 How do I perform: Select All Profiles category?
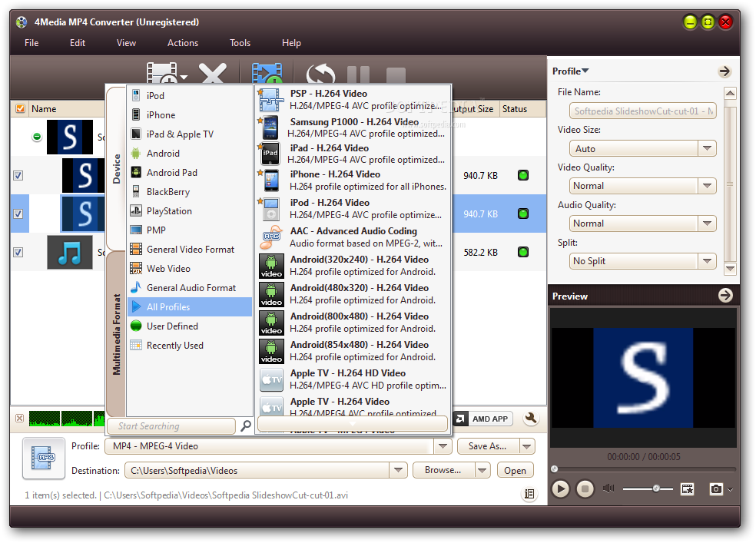point(190,307)
